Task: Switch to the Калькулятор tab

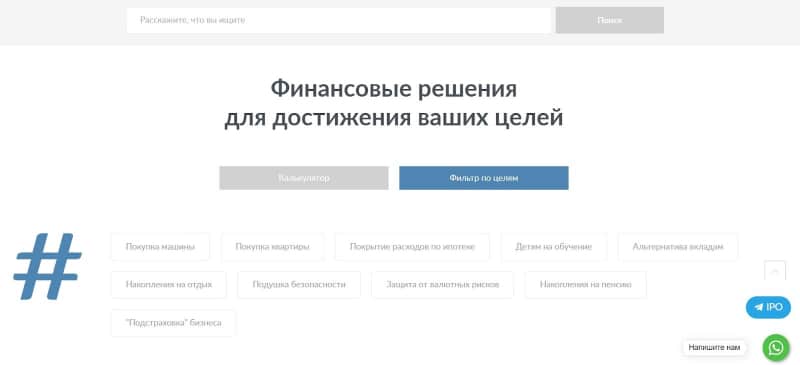Action: click(x=304, y=178)
